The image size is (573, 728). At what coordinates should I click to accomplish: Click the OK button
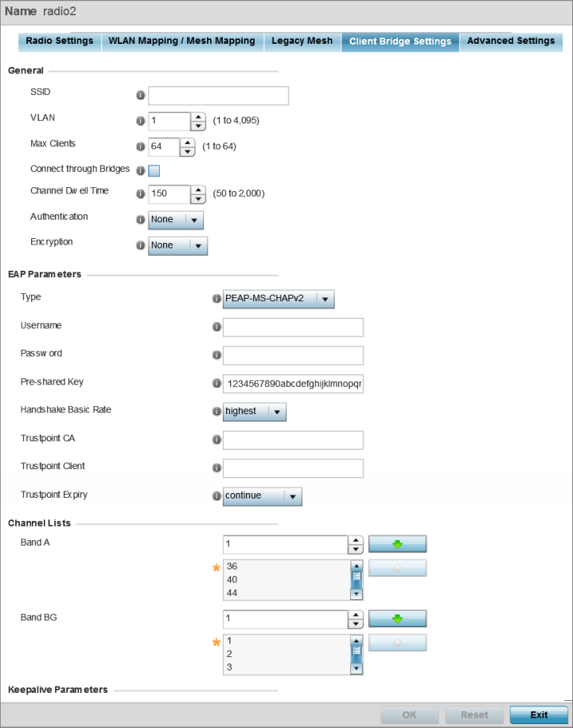pos(409,715)
